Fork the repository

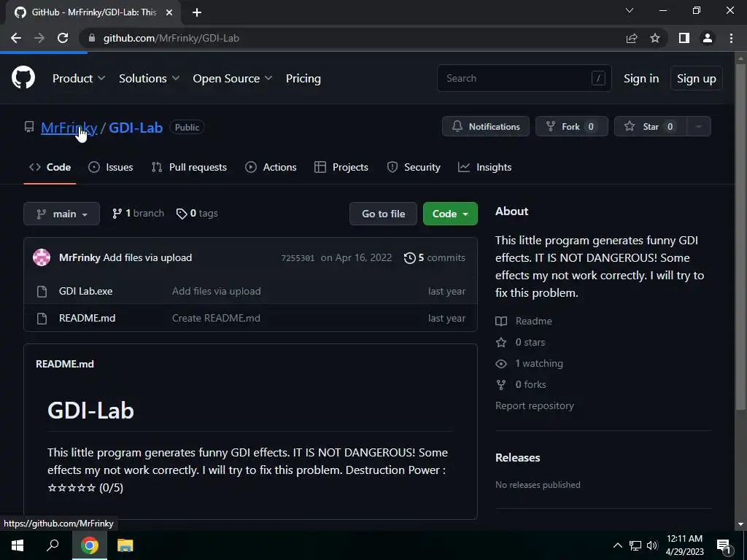[x=572, y=127]
